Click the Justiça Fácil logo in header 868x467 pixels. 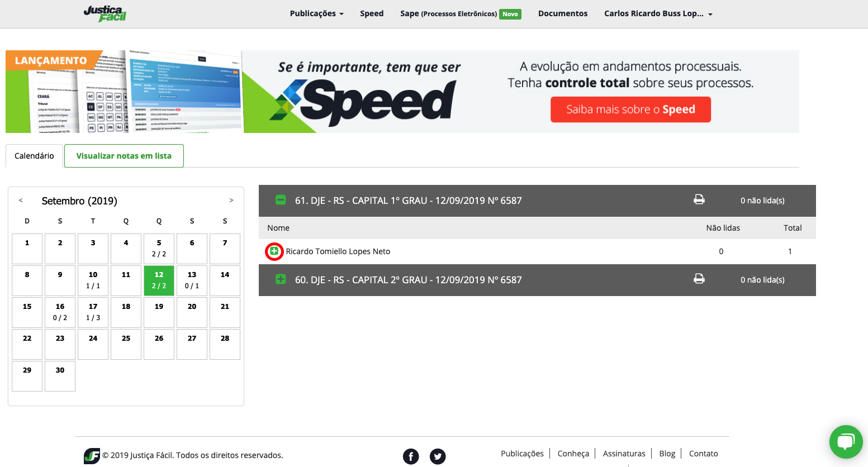click(105, 13)
